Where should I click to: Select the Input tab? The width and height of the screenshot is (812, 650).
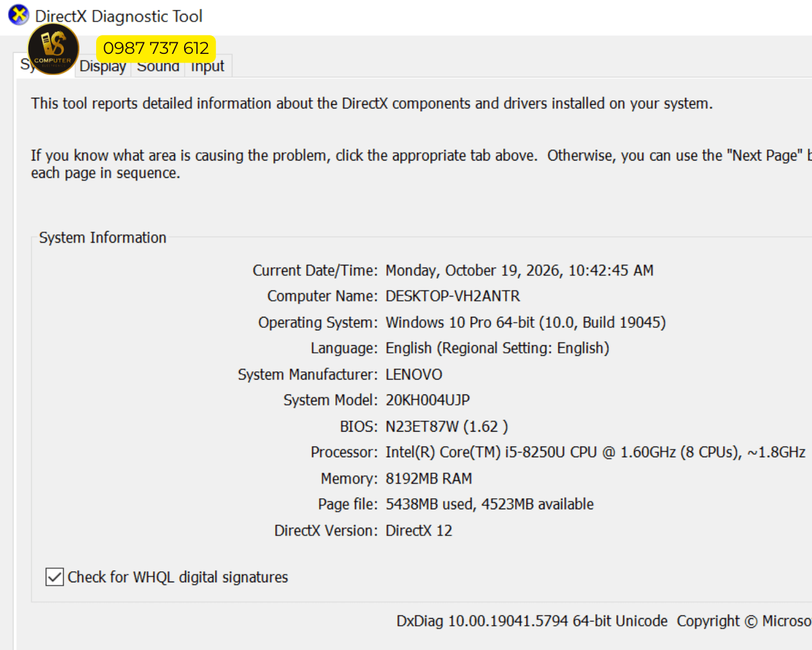[x=207, y=66]
